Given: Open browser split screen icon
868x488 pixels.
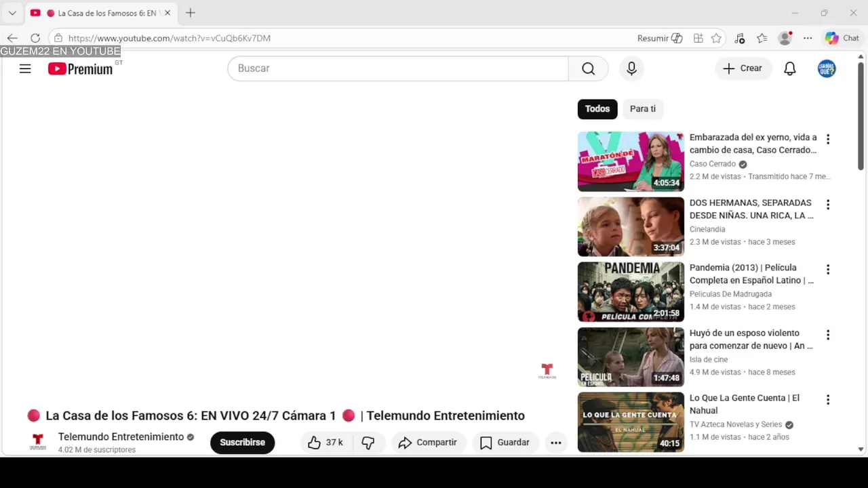Looking at the screenshot, I should (698, 38).
